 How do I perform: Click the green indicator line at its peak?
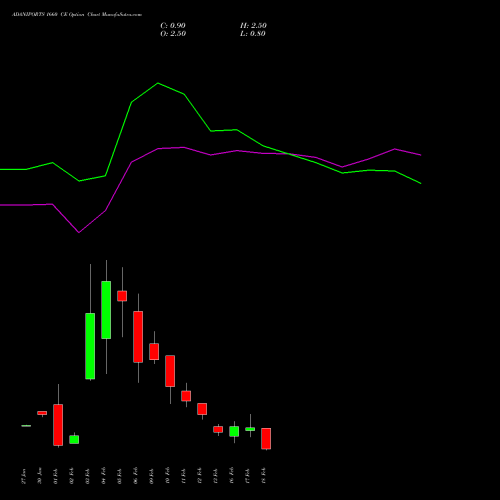pos(158,83)
